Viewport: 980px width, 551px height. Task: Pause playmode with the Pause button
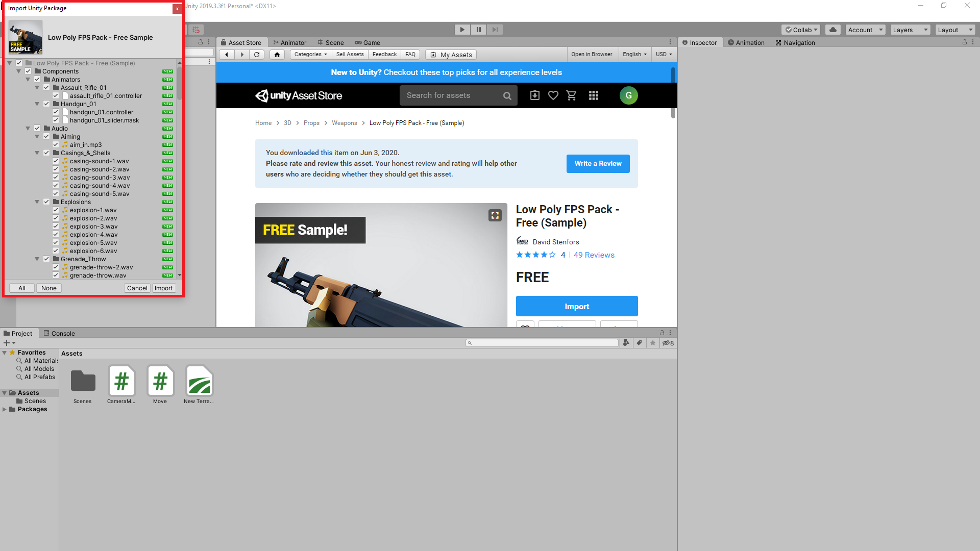(x=478, y=30)
